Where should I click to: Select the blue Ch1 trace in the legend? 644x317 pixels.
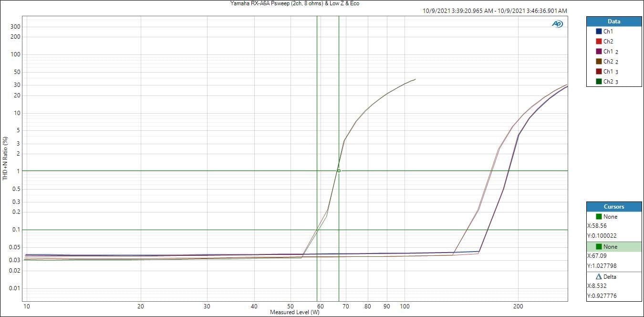click(608, 32)
